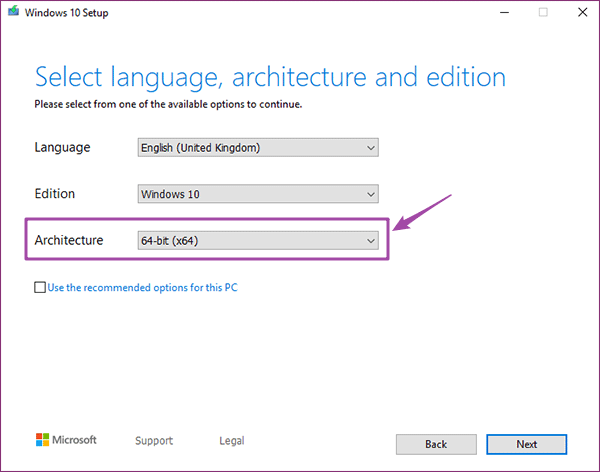Click the '64-bit (x64)' selected value

pyautogui.click(x=170, y=241)
